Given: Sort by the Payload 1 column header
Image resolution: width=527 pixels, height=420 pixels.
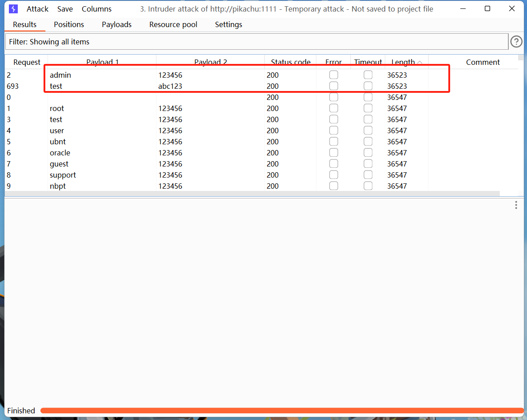Looking at the screenshot, I should coord(102,62).
